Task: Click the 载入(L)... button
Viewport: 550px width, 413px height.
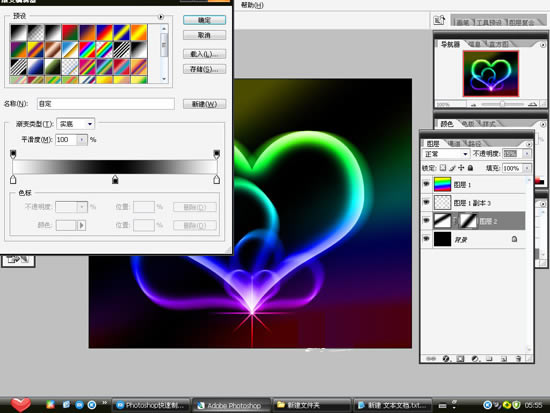Action: [x=204, y=54]
